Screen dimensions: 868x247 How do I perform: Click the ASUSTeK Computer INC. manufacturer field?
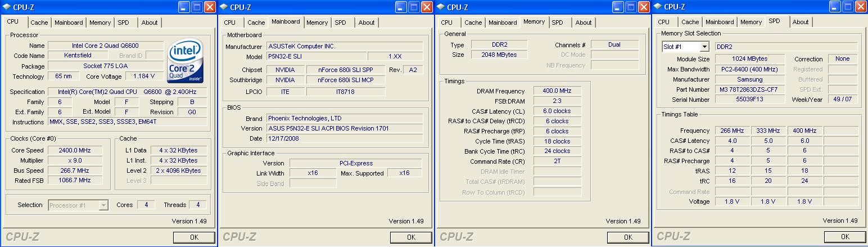click(x=345, y=47)
